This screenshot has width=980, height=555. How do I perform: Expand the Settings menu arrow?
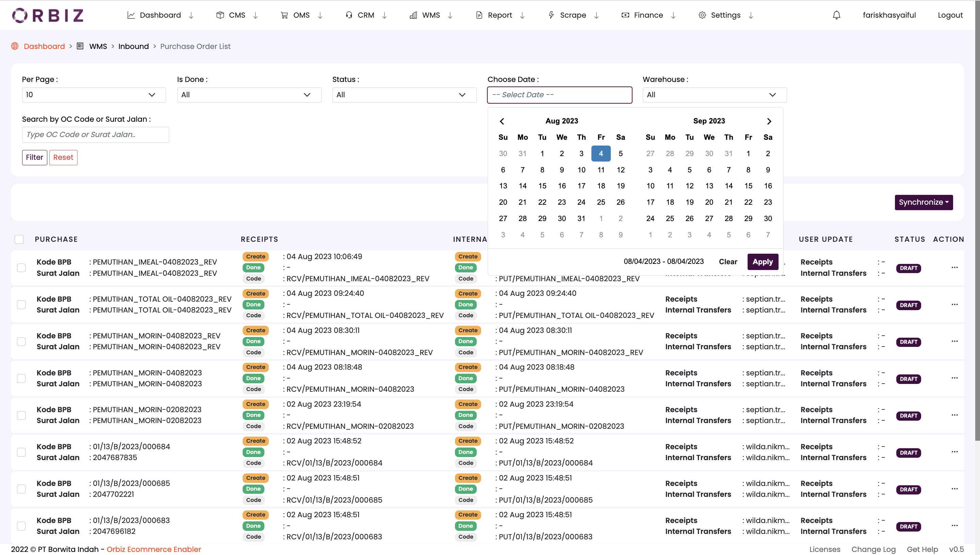click(751, 15)
